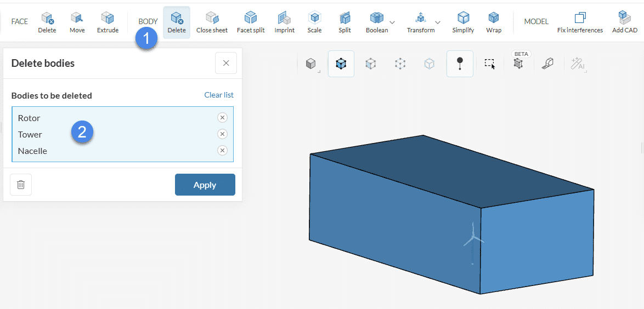Expand the Transform dropdown arrow

pyautogui.click(x=438, y=22)
